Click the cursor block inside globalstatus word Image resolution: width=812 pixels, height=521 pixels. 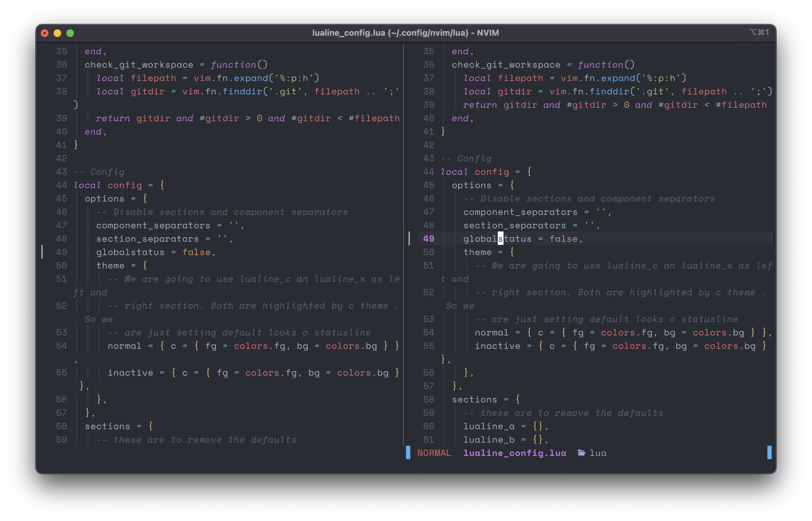(x=500, y=238)
